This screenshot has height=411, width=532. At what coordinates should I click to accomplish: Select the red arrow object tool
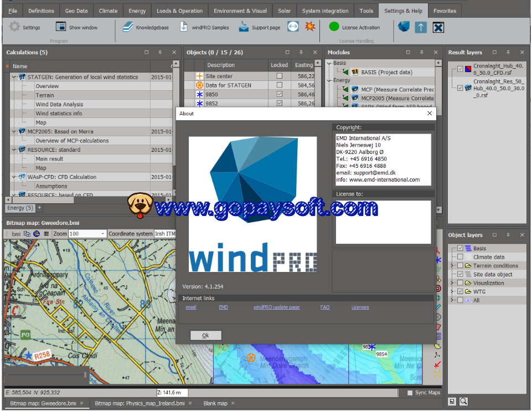point(438,364)
